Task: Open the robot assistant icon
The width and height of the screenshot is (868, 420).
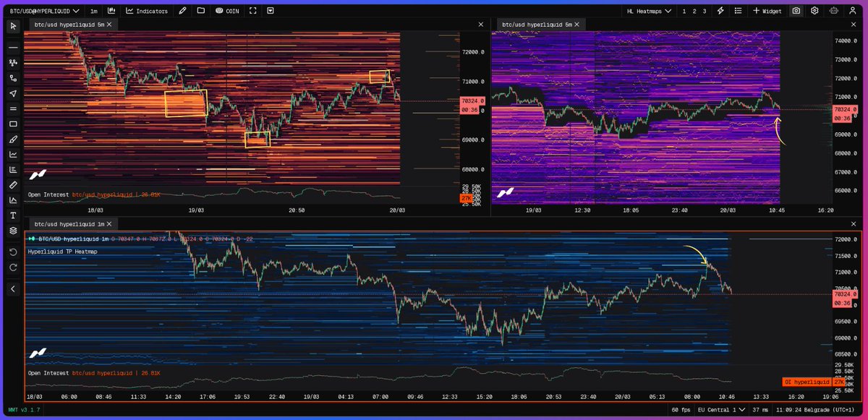Action: click(834, 11)
